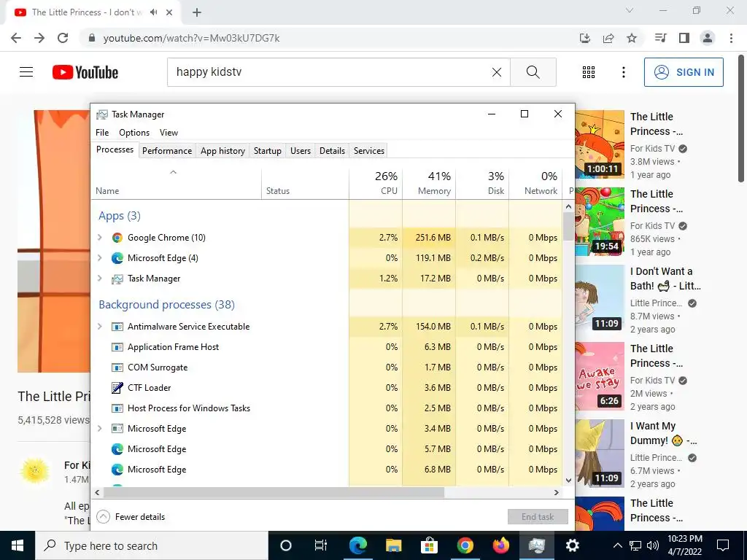Go to YouTube home via logo
This screenshot has width=747, height=560.
(85, 72)
